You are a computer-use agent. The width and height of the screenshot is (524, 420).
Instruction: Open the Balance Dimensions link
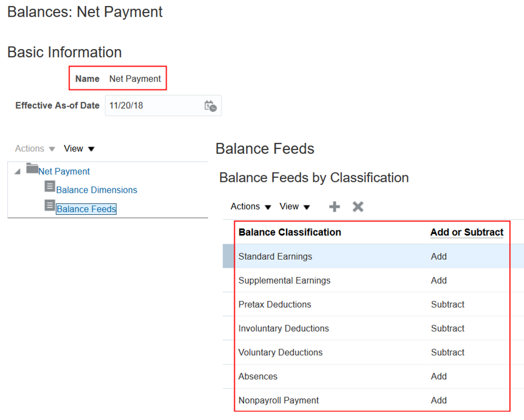click(96, 190)
